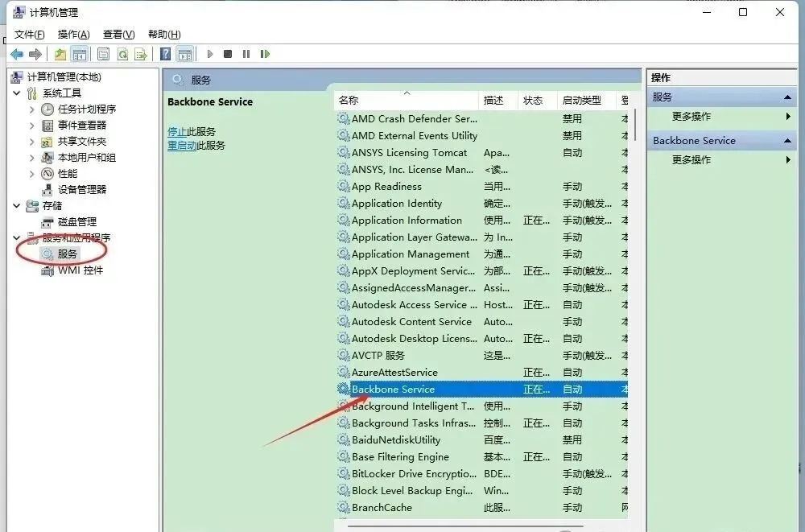Expand the 任务计划程序 node arrow

pos(32,109)
